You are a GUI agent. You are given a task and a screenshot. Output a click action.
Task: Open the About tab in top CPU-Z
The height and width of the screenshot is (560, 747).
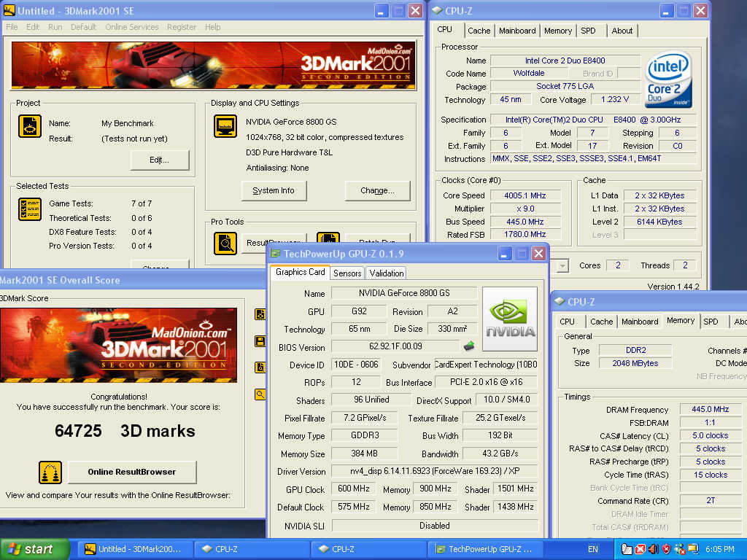[622, 31]
